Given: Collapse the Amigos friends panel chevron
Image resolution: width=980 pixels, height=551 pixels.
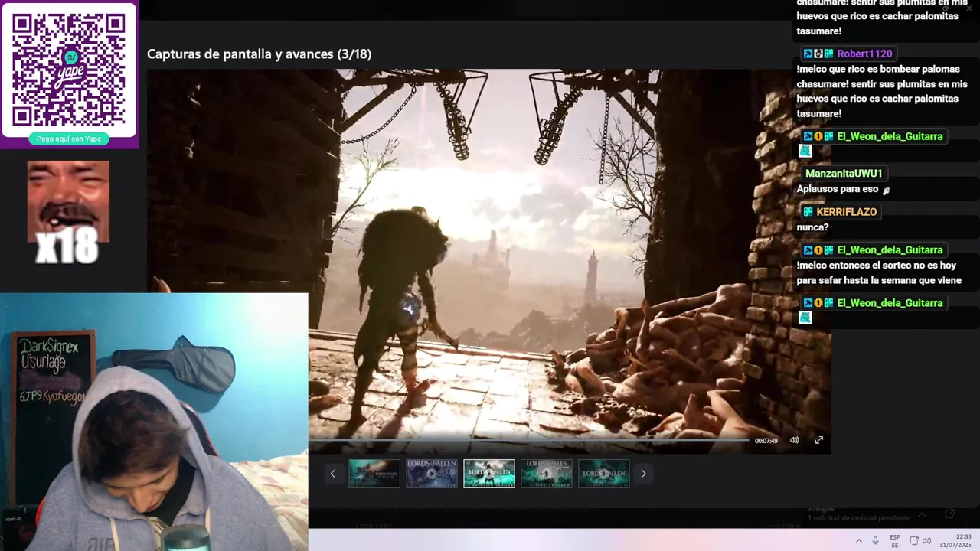Looking at the screenshot, I should [x=922, y=514].
